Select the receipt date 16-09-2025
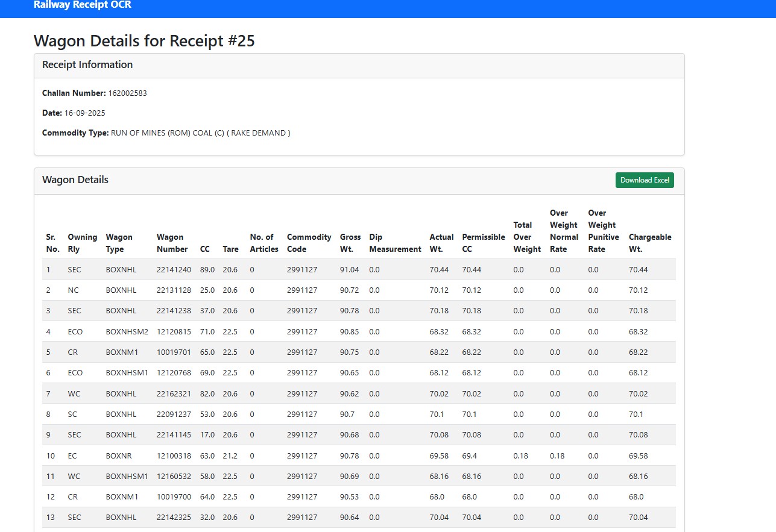The width and height of the screenshot is (776, 532). pyautogui.click(x=84, y=113)
